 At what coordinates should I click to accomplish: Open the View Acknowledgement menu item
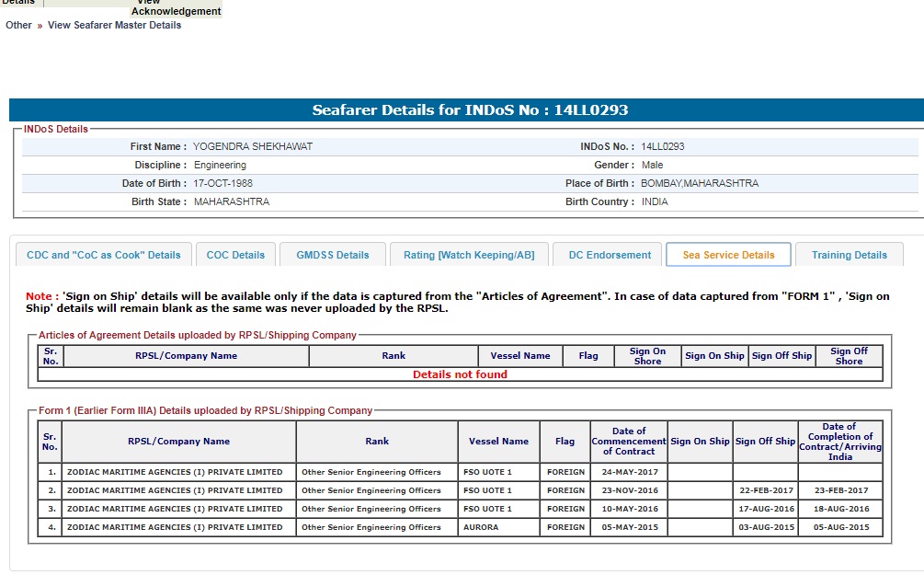176,8
